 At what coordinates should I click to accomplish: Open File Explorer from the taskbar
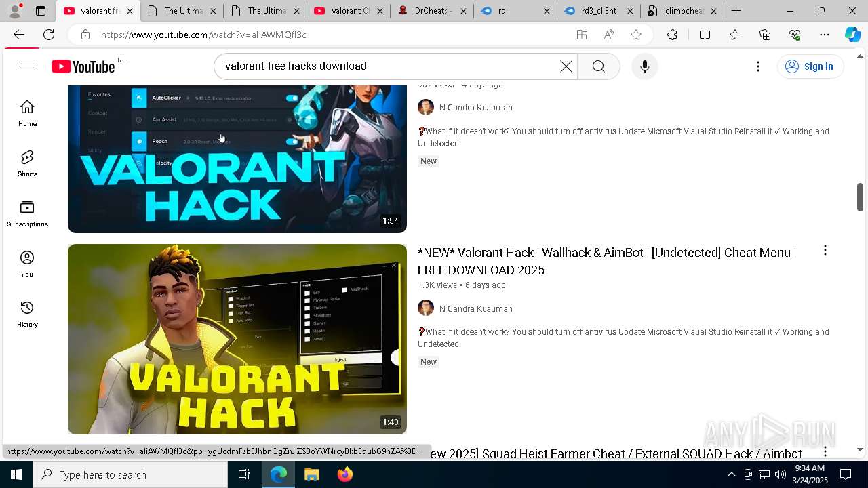[x=311, y=474]
